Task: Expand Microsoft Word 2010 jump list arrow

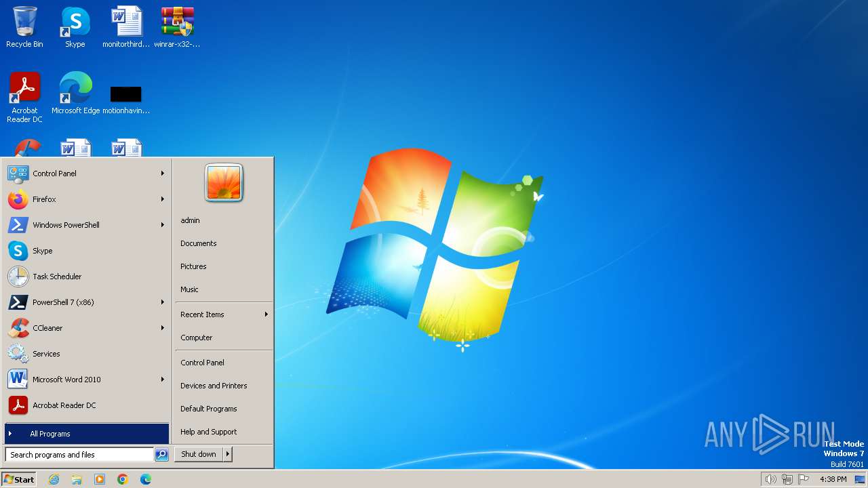Action: (163, 380)
